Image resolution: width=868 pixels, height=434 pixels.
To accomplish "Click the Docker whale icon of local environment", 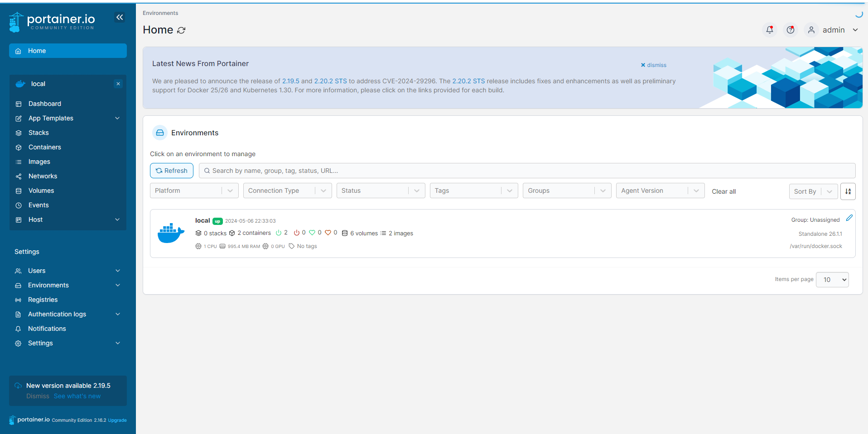I will tap(171, 233).
